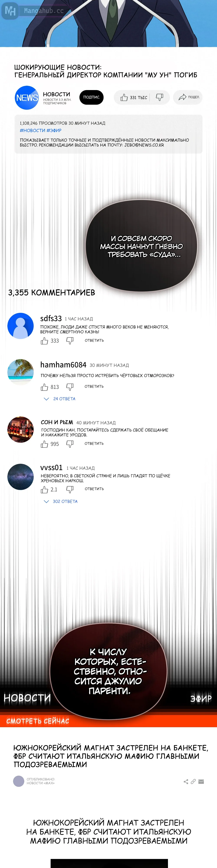The width and height of the screenshot is (217, 868).
Task: Like Сон и Рым's comment with 995 likes
Action: pos(44,444)
